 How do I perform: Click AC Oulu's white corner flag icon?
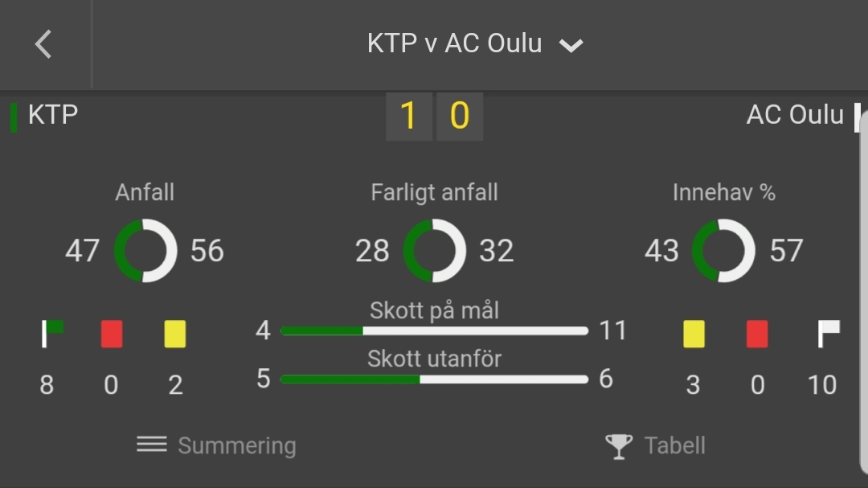coord(829,334)
